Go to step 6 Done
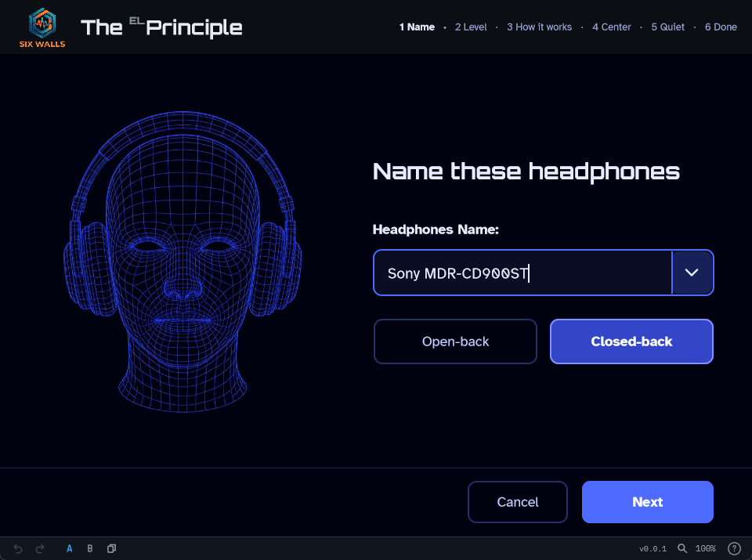752x560 pixels. pyautogui.click(x=721, y=27)
